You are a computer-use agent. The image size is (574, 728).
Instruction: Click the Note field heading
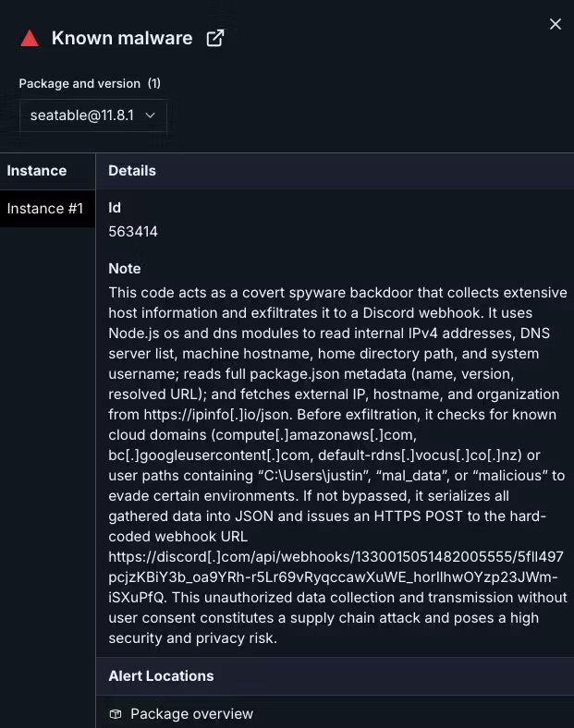point(125,268)
